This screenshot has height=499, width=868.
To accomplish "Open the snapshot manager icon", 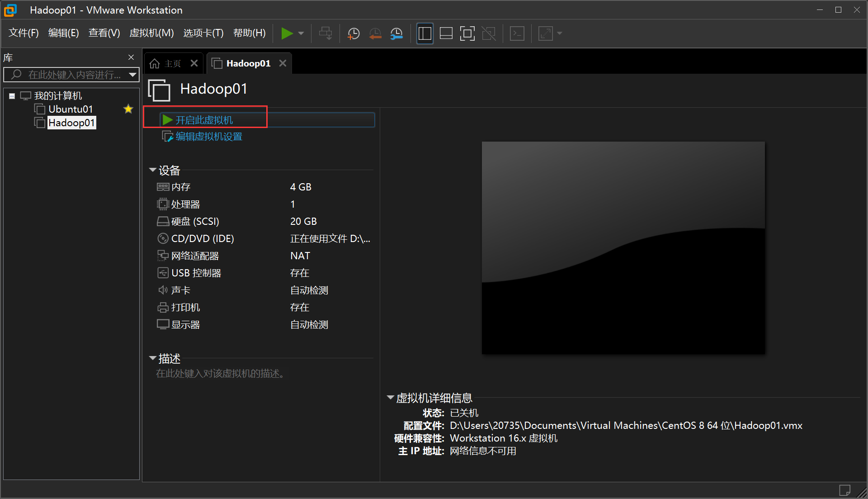I will 396,33.
